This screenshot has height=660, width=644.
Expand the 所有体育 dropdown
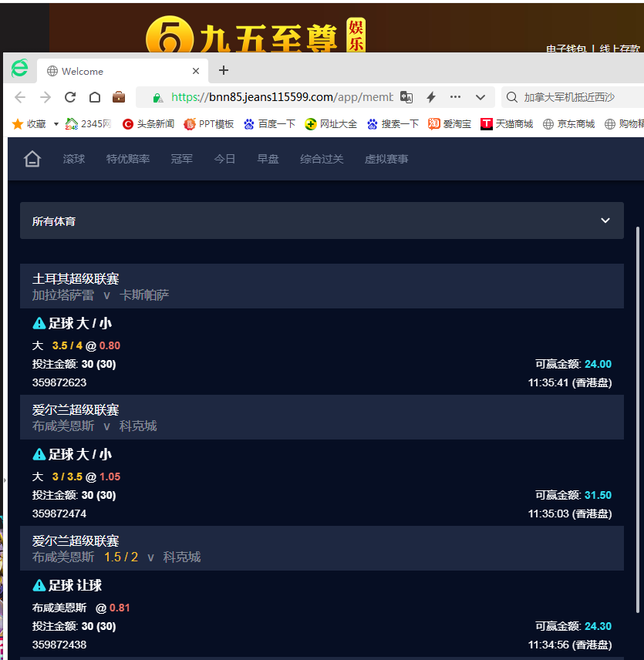pyautogui.click(x=322, y=221)
